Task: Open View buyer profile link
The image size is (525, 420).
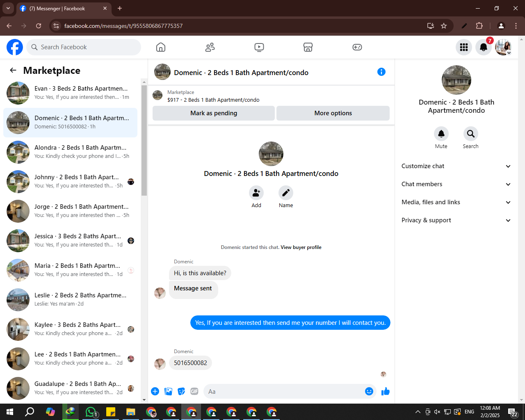Action: (301, 247)
